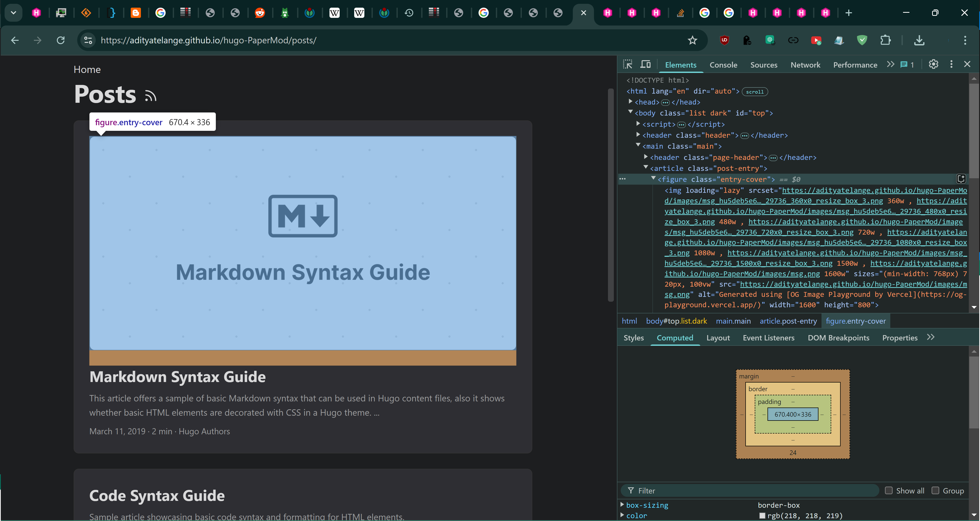Go forward in browser history
The height and width of the screenshot is (521, 980).
(37, 40)
